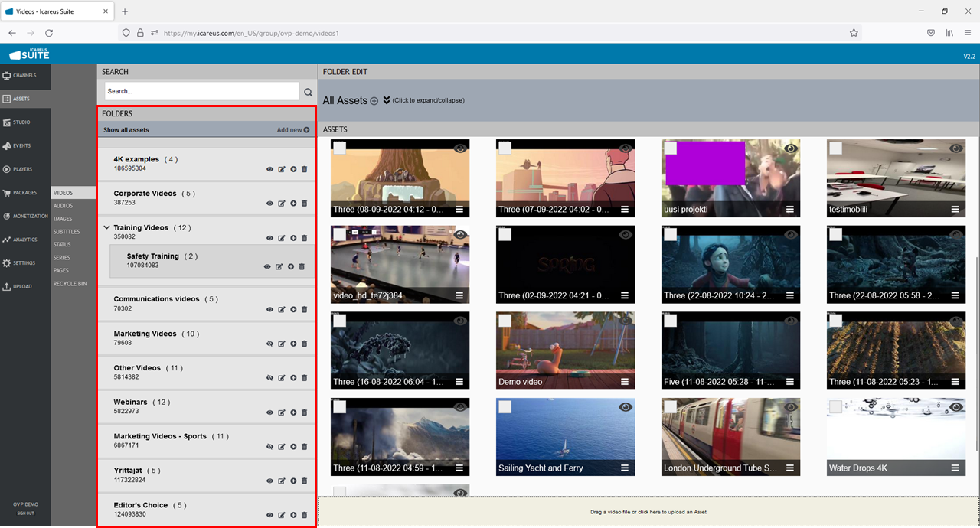The height and width of the screenshot is (528, 980).
Task: Edit the Corporate Videos folder
Action: pyautogui.click(x=282, y=204)
